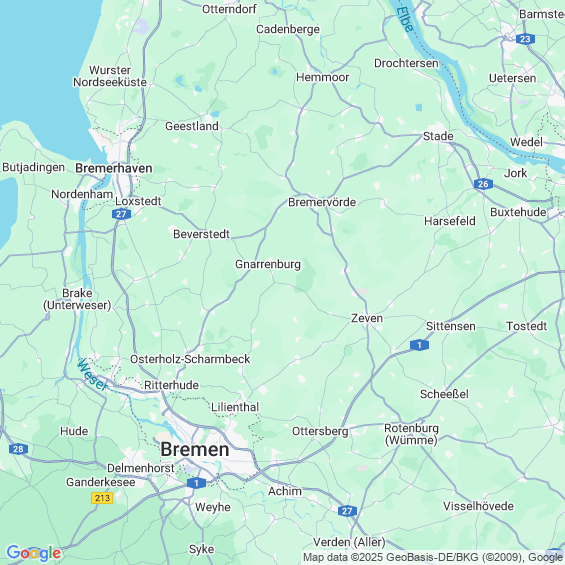Click the Gnarrenburg town label
The image size is (565, 565).
pyautogui.click(x=268, y=264)
